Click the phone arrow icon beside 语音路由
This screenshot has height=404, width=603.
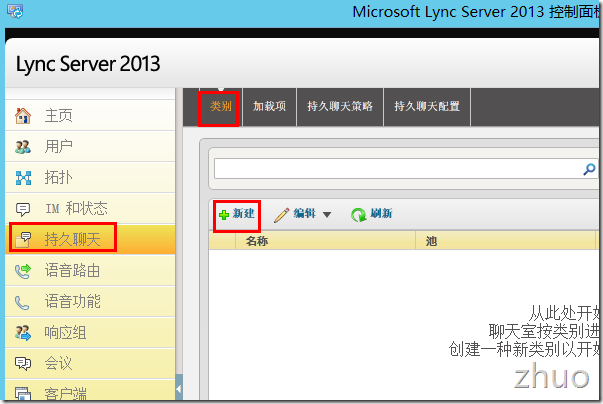tap(23, 271)
